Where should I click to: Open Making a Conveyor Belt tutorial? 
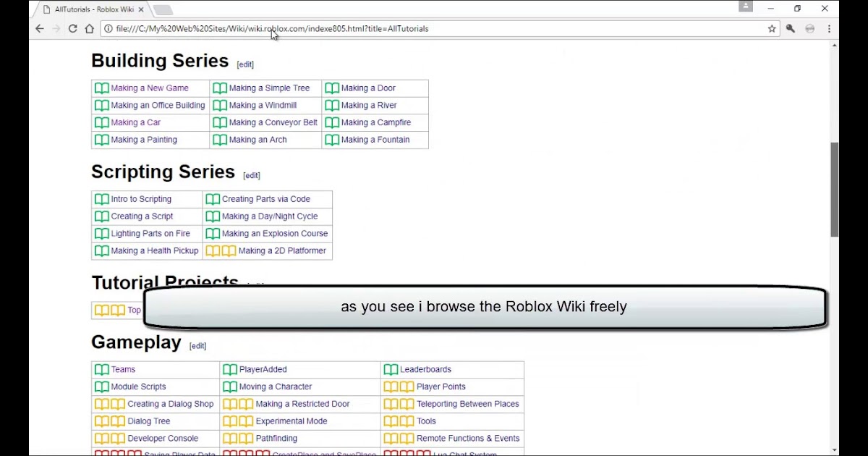point(273,123)
